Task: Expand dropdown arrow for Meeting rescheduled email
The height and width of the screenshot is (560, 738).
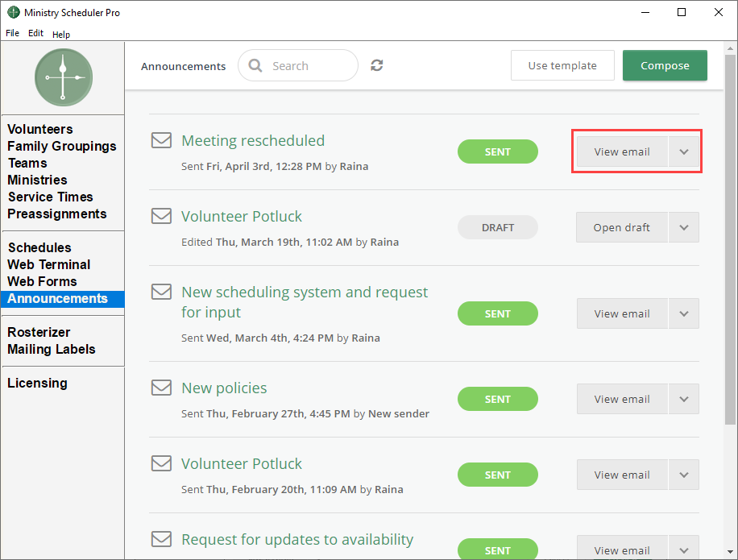Action: (x=684, y=151)
